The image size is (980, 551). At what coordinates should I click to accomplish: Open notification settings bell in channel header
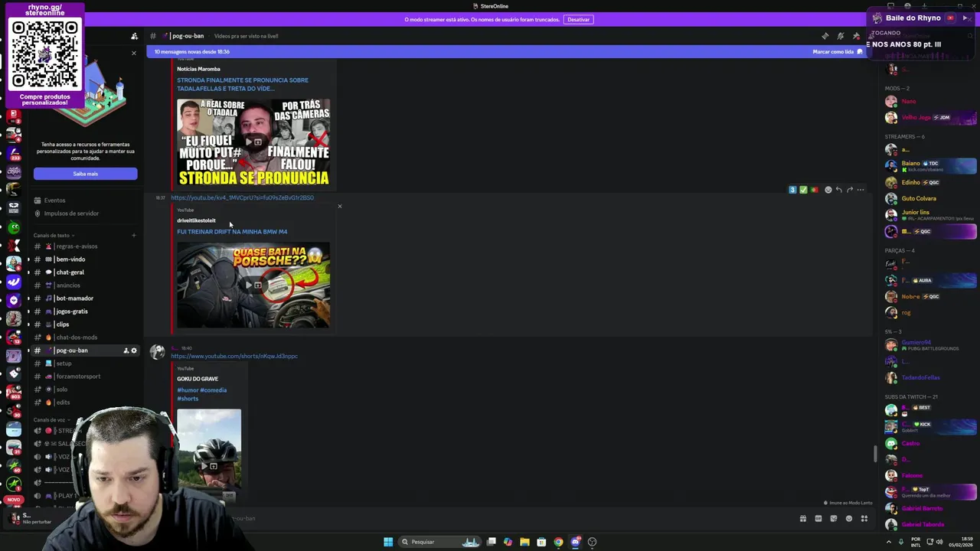coord(841,36)
